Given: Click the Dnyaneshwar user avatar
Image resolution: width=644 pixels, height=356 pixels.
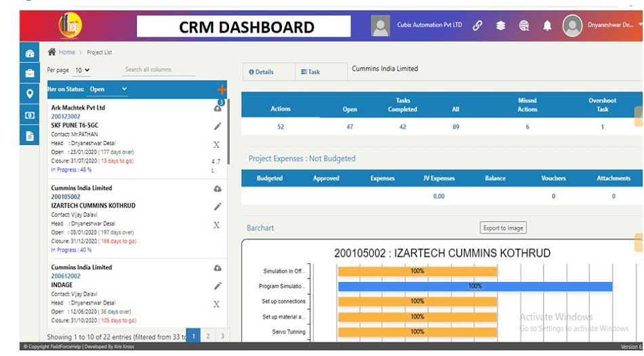Looking at the screenshot, I should click(x=572, y=26).
